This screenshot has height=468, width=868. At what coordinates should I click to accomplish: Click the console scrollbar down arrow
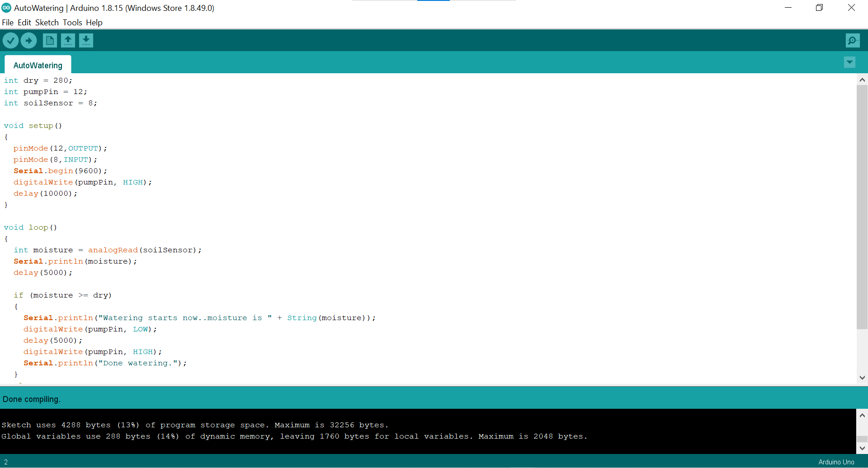[862, 448]
